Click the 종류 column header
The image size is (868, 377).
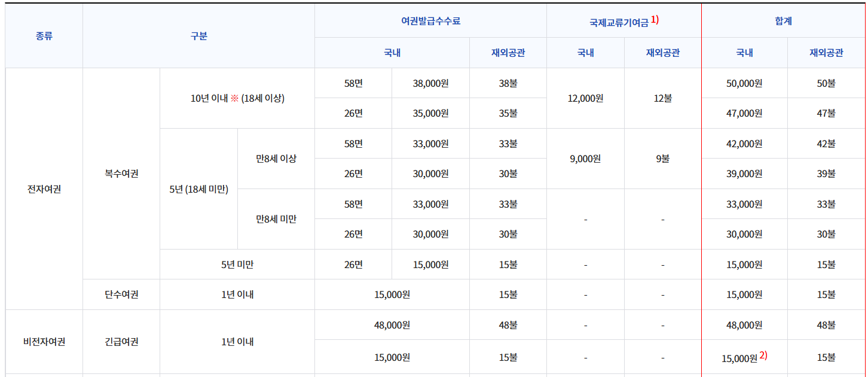(x=44, y=36)
